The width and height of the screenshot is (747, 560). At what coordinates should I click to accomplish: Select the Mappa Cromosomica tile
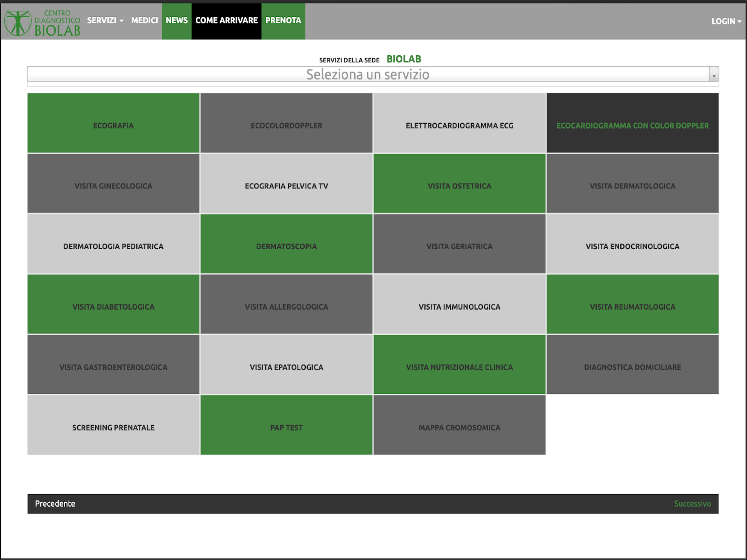[x=459, y=425]
